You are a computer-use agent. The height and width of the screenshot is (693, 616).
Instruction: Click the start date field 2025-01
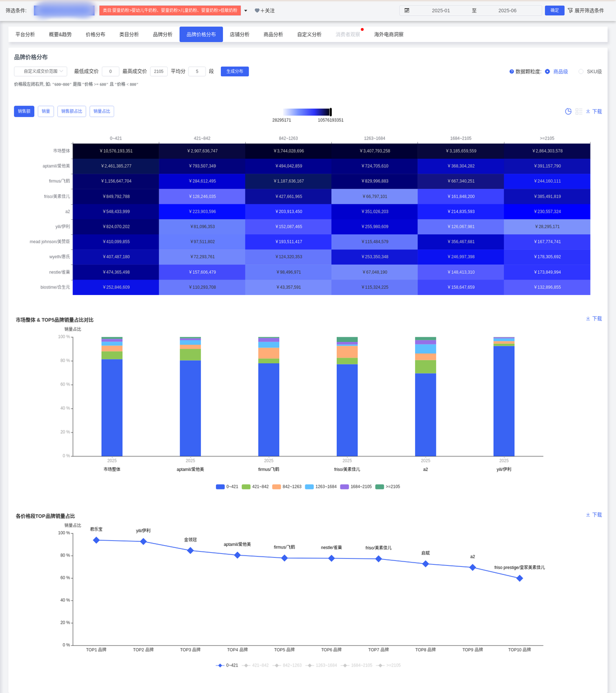(441, 10)
